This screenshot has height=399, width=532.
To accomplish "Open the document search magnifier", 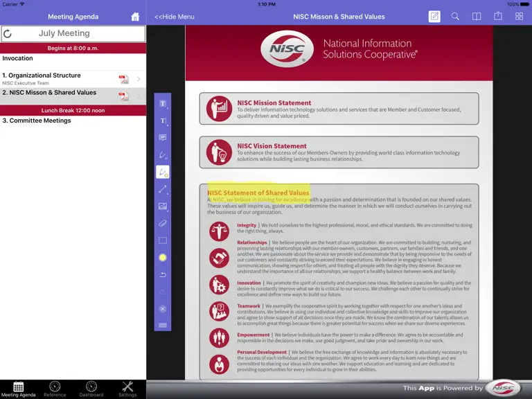I will pos(455,17).
